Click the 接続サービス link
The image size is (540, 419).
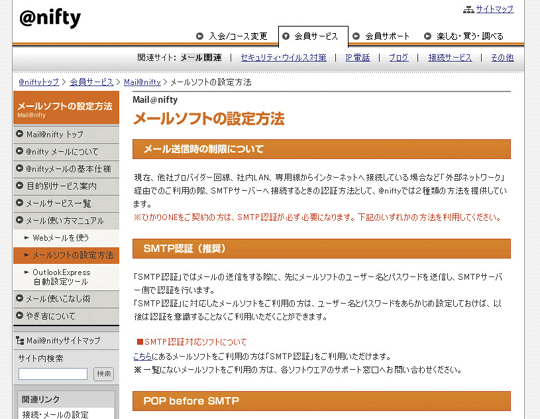coord(450,57)
